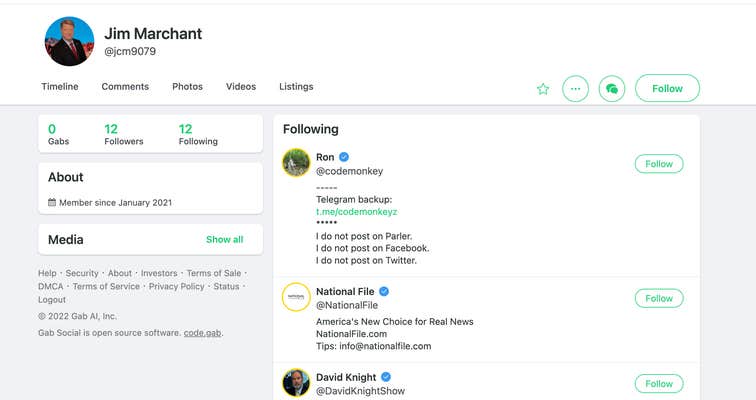Toggle Follow for National File
This screenshot has height=400, width=756.
[659, 298]
